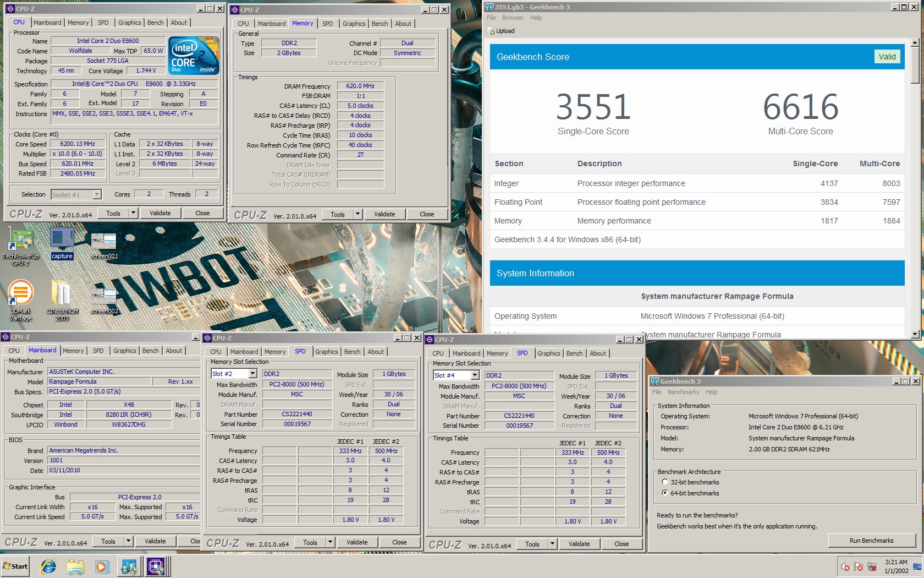Open Windows Explorer from the taskbar
Viewport: 924px width, 578px height.
point(75,566)
